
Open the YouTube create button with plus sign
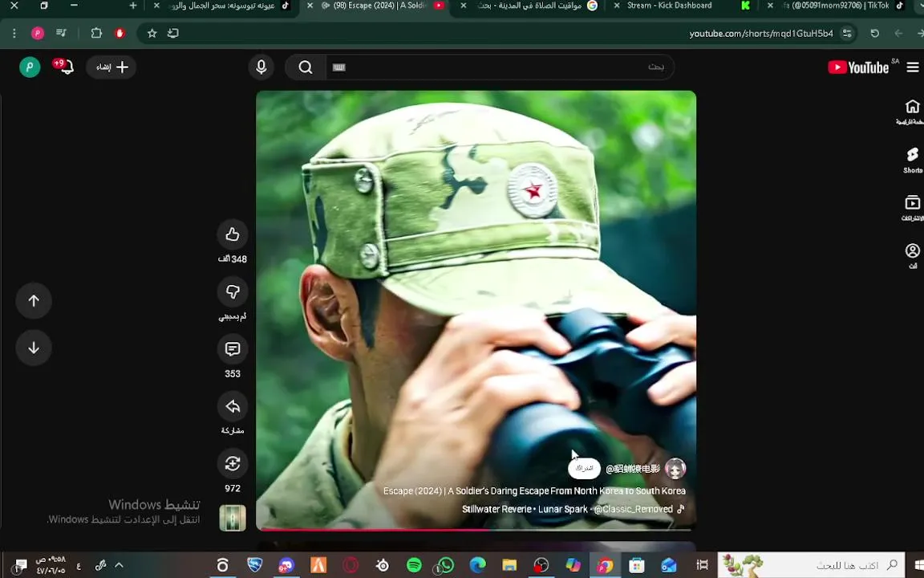(111, 67)
